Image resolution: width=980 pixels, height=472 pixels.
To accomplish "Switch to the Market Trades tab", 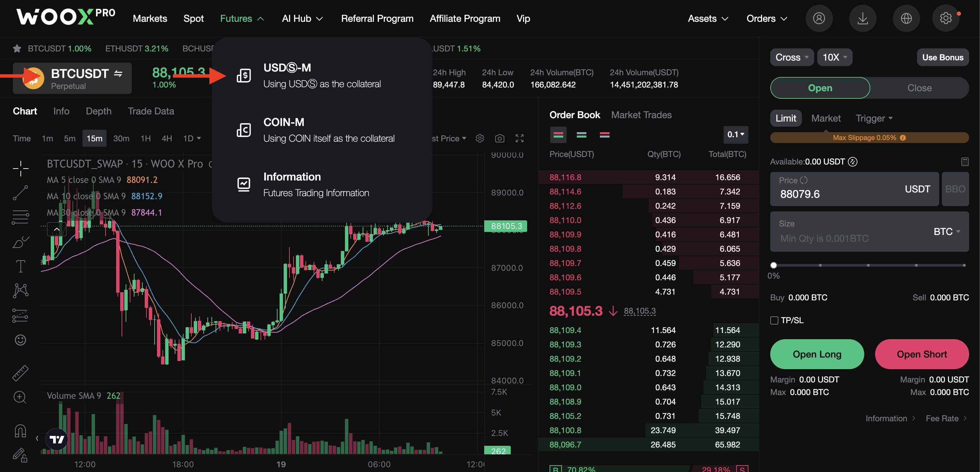I will [x=641, y=115].
